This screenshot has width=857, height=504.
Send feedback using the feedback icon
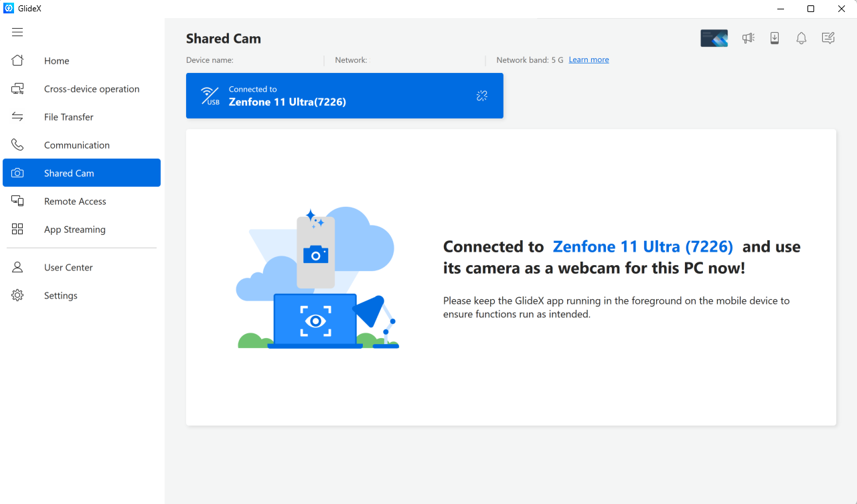pyautogui.click(x=828, y=38)
